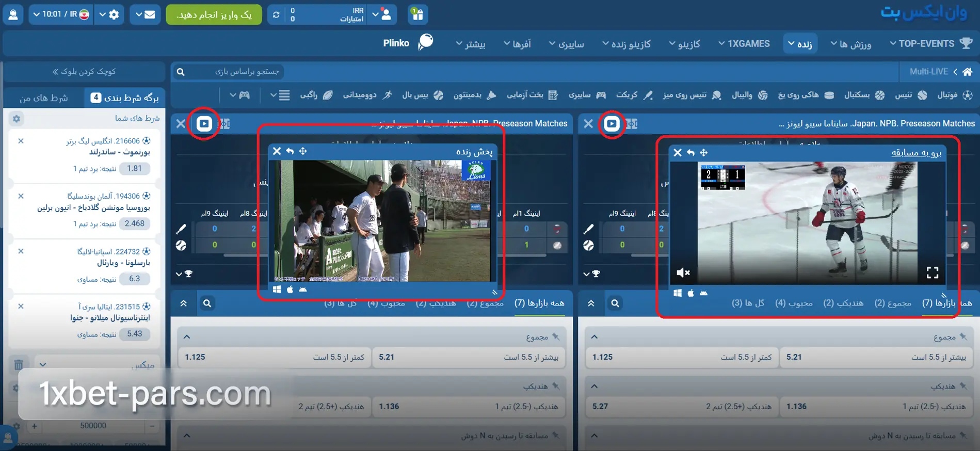This screenshot has height=451, width=980.
Task: Open the 1XGAMES menu
Action: (744, 44)
